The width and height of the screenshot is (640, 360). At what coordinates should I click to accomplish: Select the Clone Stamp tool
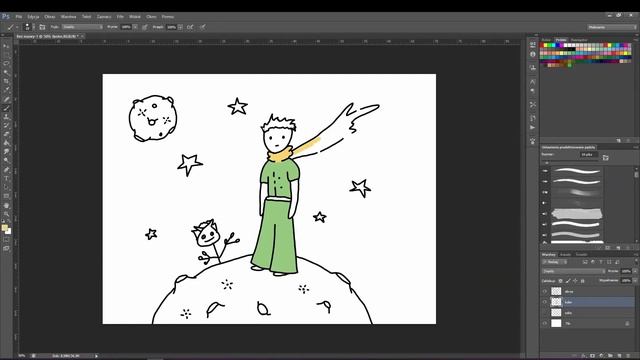[x=6, y=117]
